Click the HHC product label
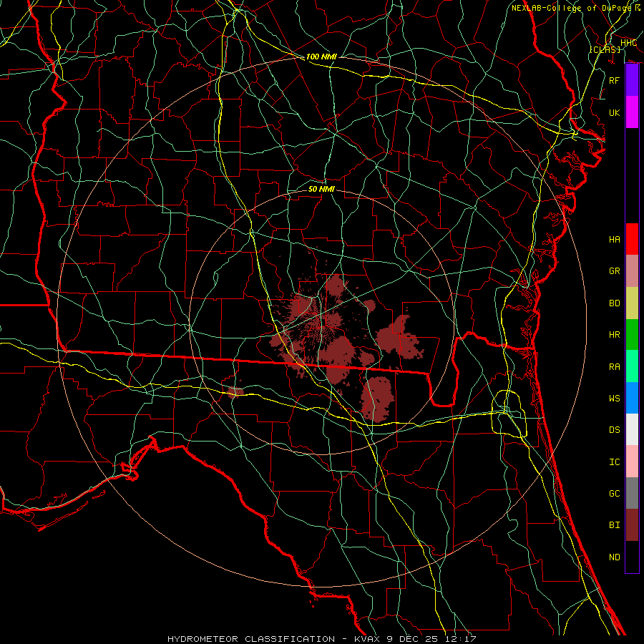This screenshot has height=644, width=644. point(628,43)
